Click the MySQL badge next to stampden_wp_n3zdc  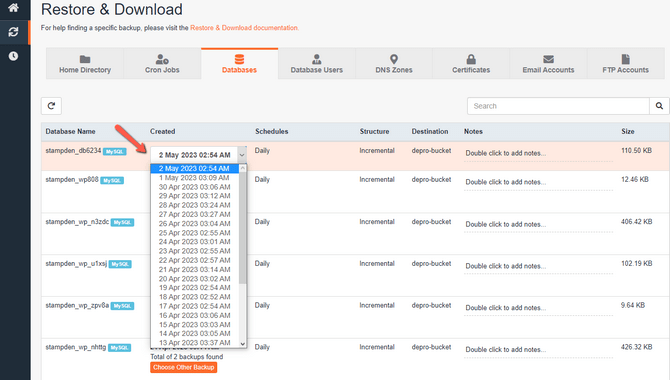[122, 222]
